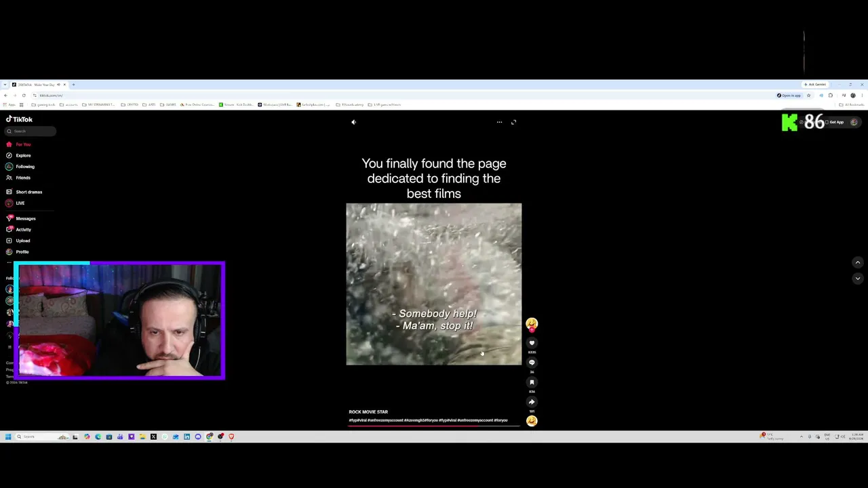
Task: Click Open in app in address bar
Action: point(789,96)
